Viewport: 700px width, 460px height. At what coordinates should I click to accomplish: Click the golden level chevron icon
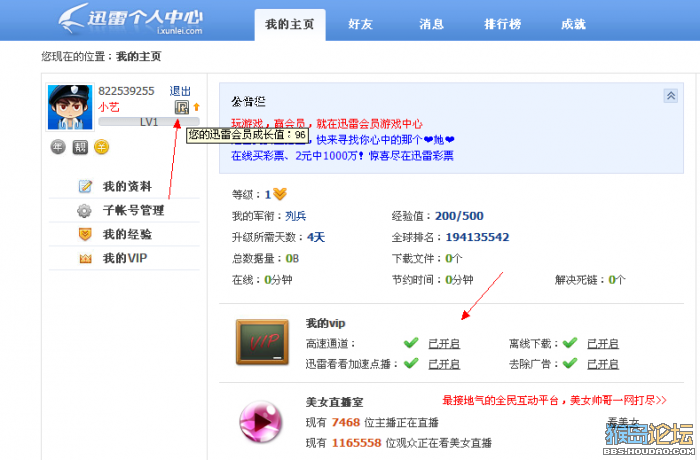coord(280,194)
